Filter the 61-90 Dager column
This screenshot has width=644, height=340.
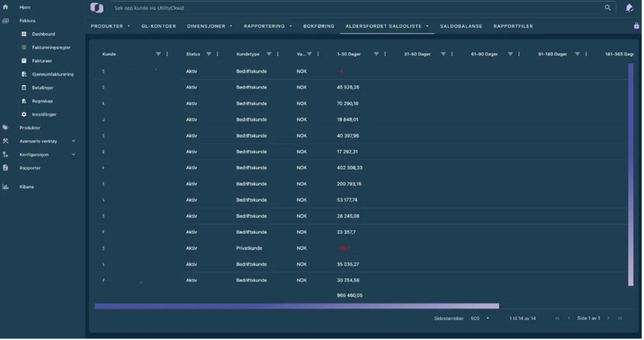(x=510, y=54)
